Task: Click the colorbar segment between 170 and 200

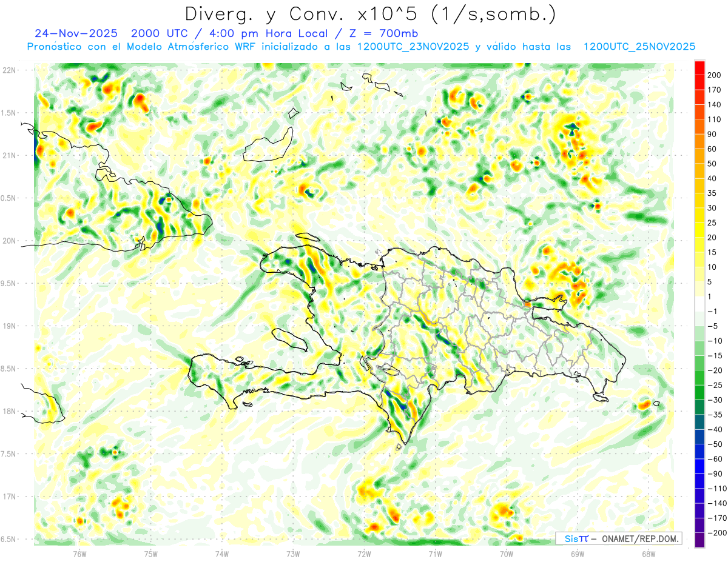Action: coord(699,82)
